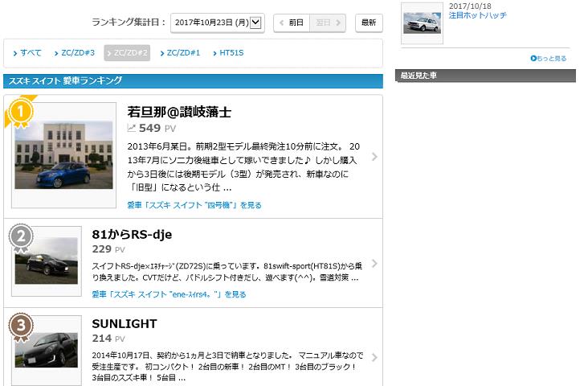Click the disabled 翌日 next-day button
The image size is (588, 386).
pos(328,23)
